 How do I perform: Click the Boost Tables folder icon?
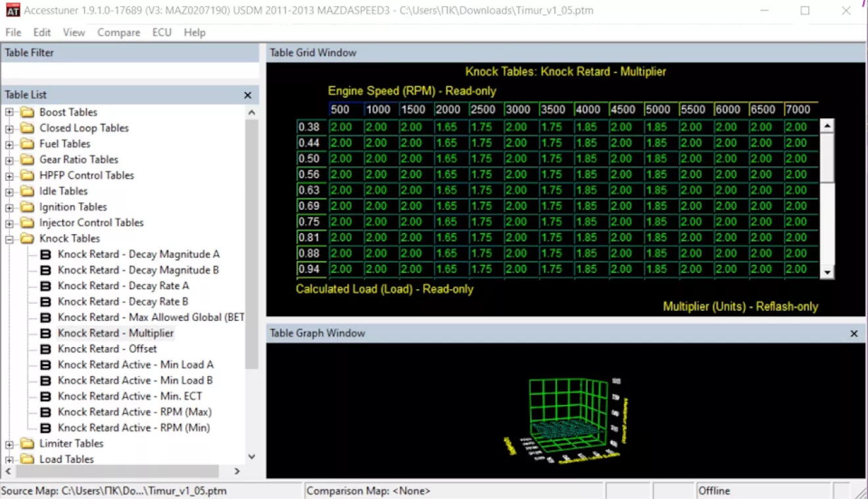(27, 112)
